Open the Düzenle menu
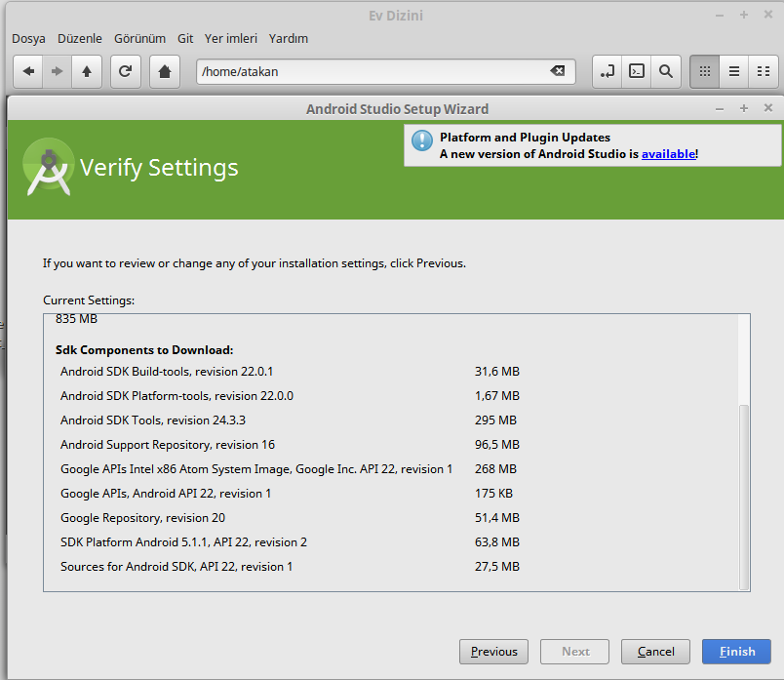Screen dimensions: 784x680 pyautogui.click(x=80, y=38)
